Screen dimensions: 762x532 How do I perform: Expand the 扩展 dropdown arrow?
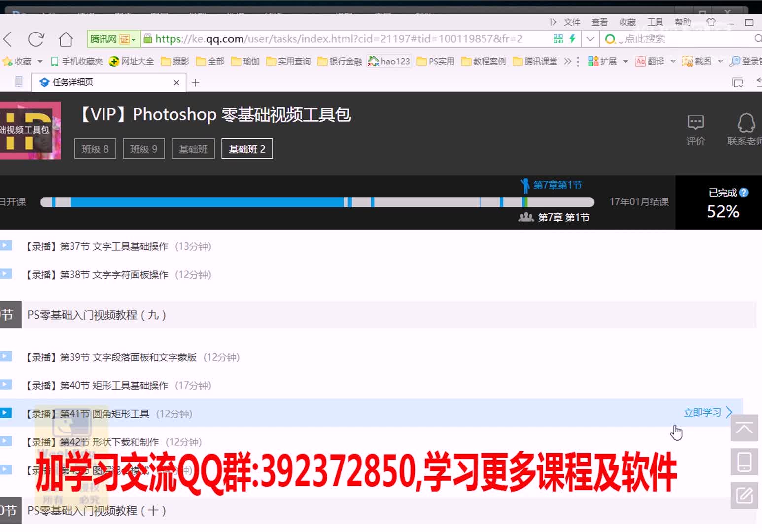tap(625, 62)
